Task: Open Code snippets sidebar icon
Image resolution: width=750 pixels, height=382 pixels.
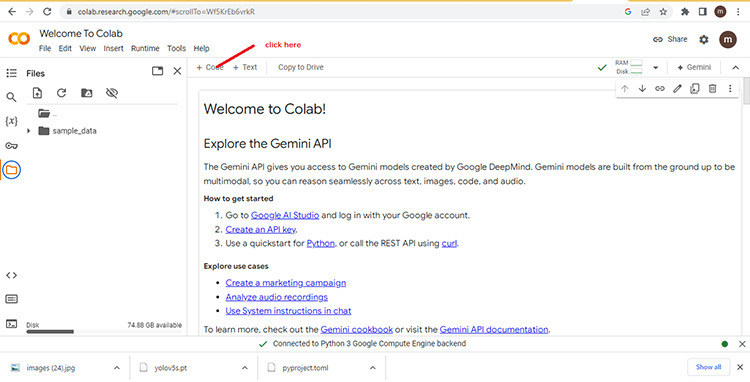Action: pyautogui.click(x=11, y=275)
